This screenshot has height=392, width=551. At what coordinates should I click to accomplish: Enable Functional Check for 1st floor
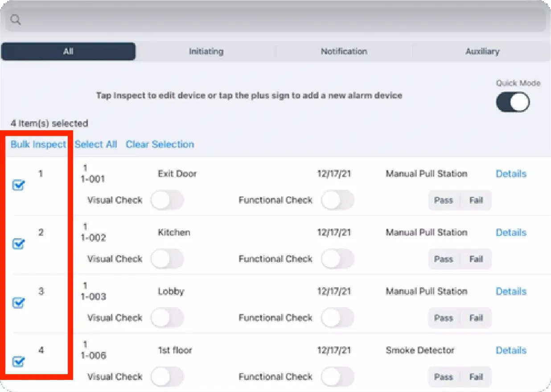pyautogui.click(x=337, y=377)
